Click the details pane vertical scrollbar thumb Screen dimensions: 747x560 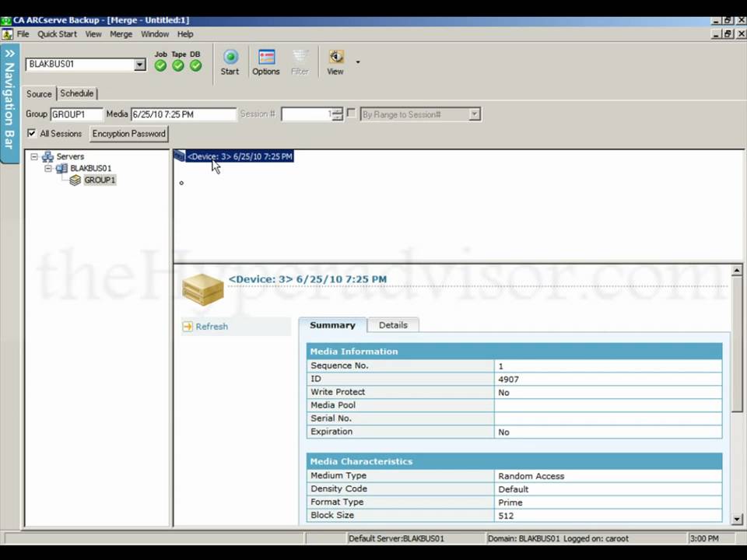tap(737, 345)
